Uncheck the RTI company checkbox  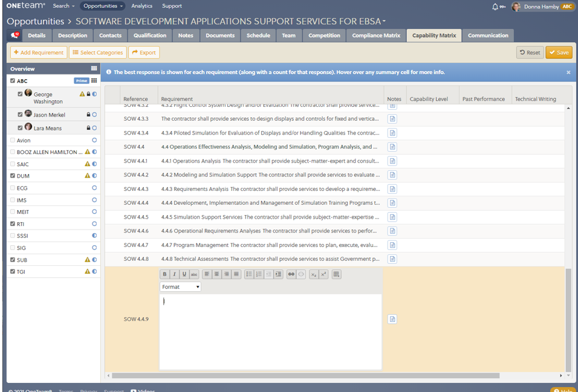click(13, 224)
